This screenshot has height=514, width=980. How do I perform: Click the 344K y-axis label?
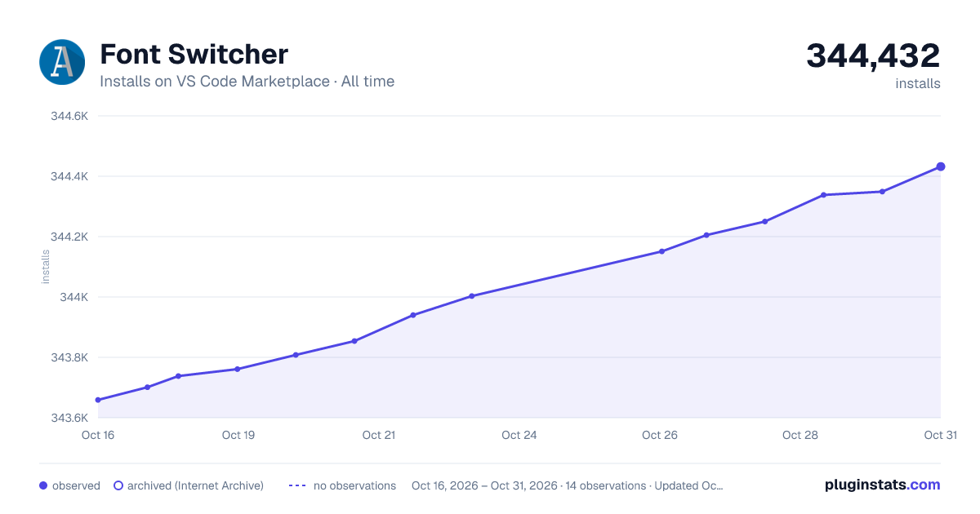[73, 297]
